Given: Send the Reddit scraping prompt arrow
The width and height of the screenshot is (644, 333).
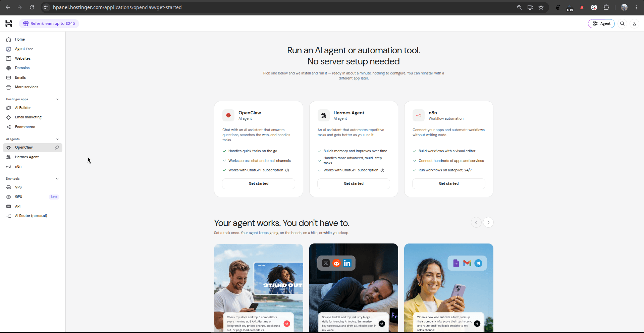Looking at the screenshot, I should coord(382,324).
